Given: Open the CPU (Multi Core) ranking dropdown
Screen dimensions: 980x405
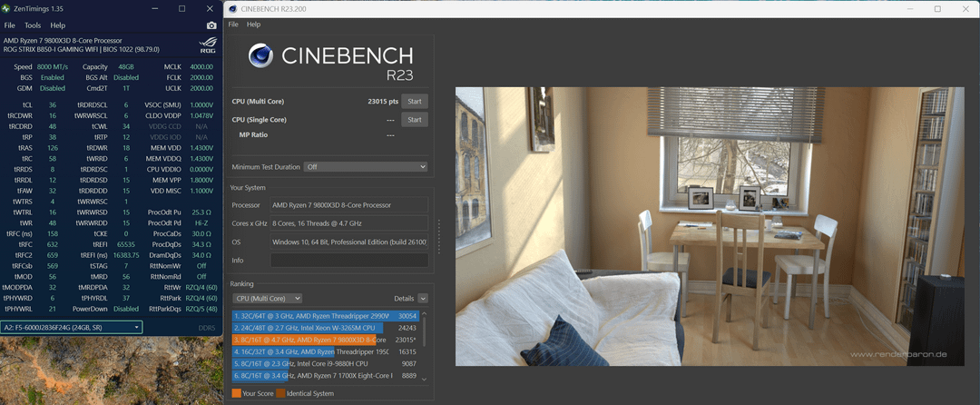Looking at the screenshot, I should [267, 298].
